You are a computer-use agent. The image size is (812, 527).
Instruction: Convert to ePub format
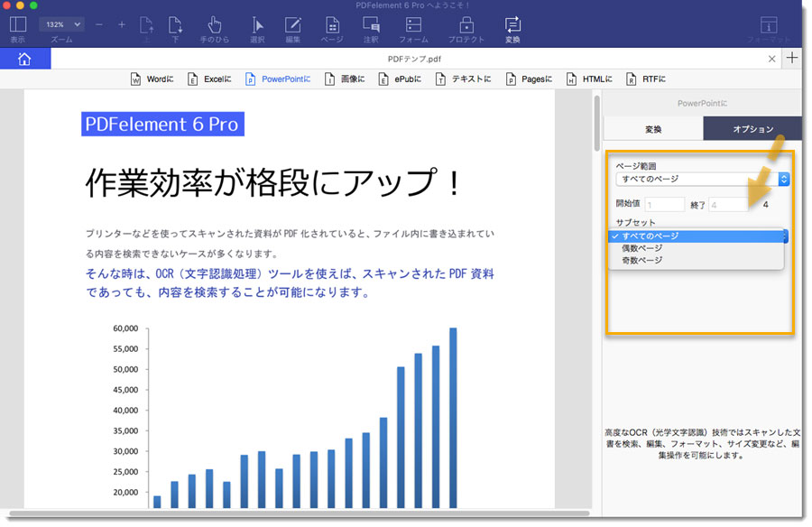coord(400,79)
